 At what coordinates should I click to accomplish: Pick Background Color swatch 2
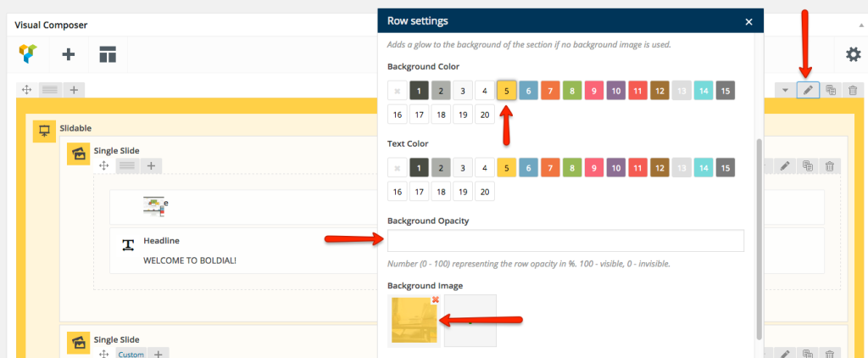point(441,90)
